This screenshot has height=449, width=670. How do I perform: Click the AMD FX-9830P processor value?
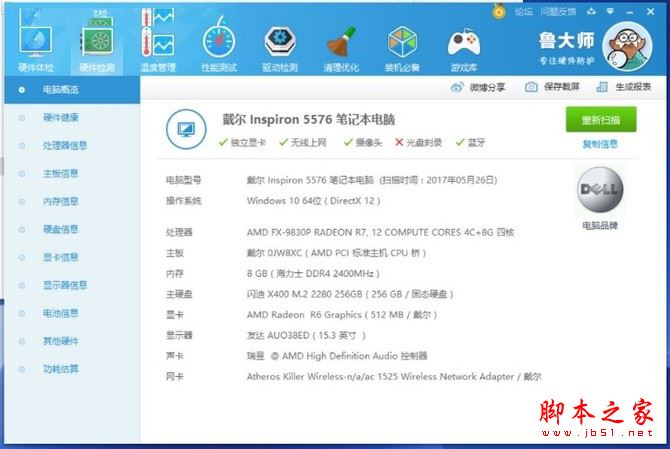click(x=380, y=232)
